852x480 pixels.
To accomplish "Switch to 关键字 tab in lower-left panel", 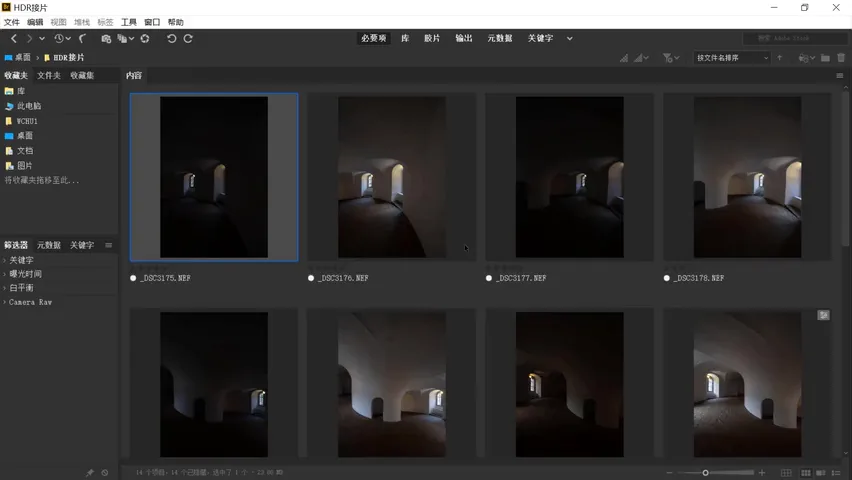I will tap(82, 245).
